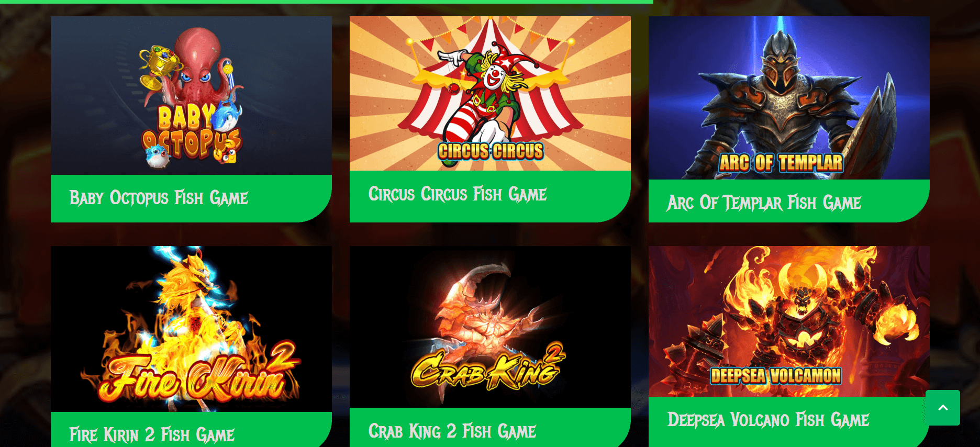The width and height of the screenshot is (980, 447).
Task: Click the scroll-to-top arrow button
Action: (942, 408)
